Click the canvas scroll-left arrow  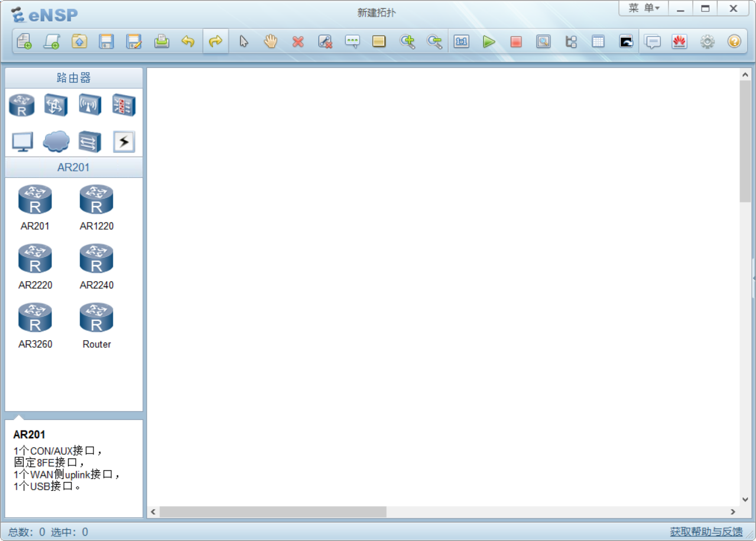(x=153, y=511)
